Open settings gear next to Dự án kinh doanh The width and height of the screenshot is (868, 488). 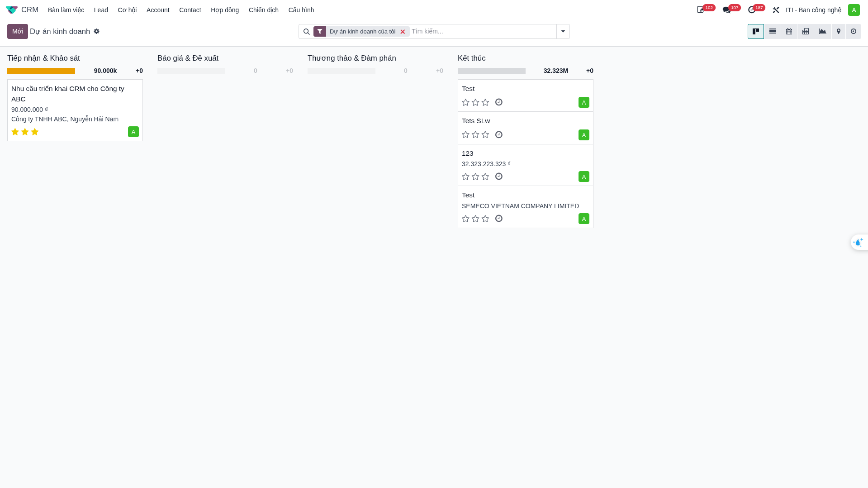[96, 31]
